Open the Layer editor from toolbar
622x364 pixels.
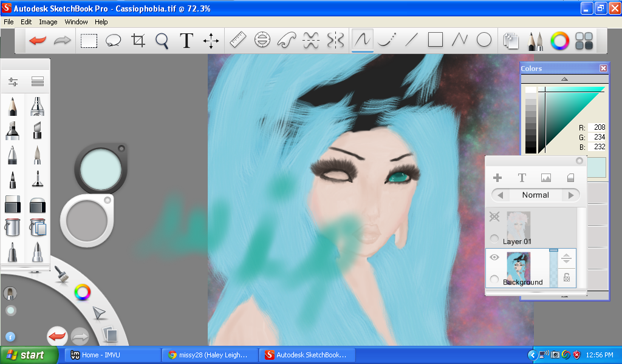(x=511, y=41)
